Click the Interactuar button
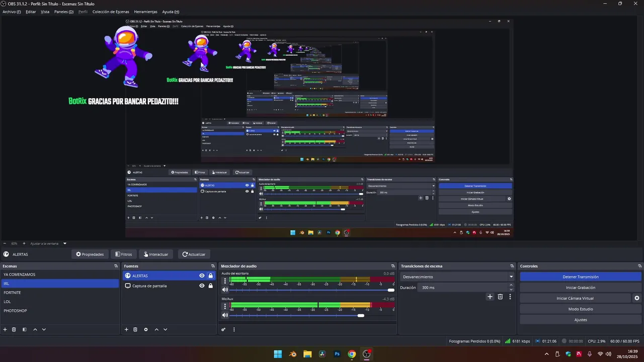This screenshot has width=644, height=362. pos(156,254)
